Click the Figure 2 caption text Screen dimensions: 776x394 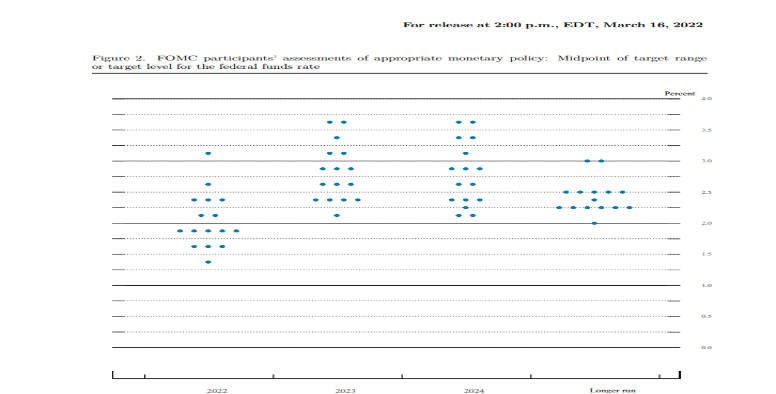399,62
